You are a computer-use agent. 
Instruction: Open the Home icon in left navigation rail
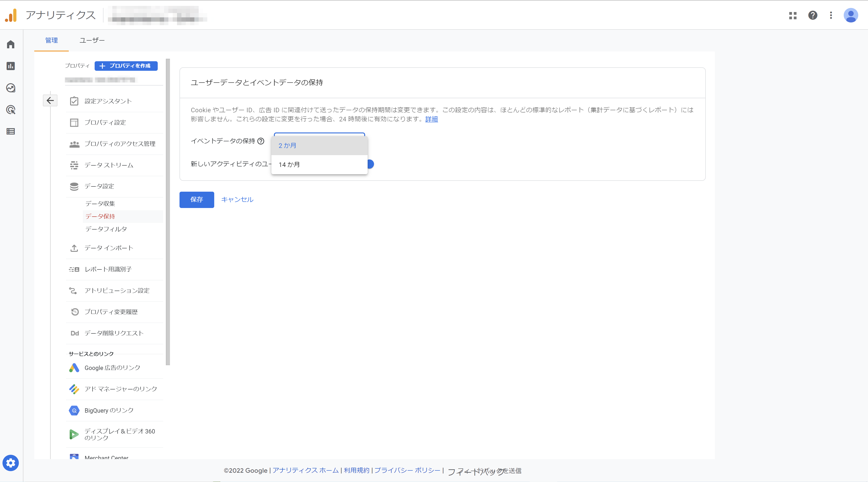[10, 44]
